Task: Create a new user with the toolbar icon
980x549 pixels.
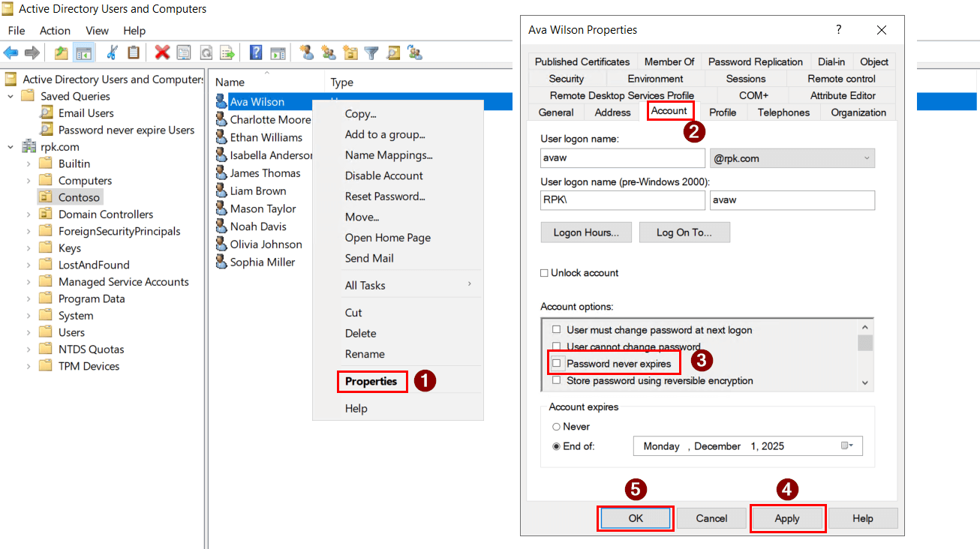Action: (x=307, y=52)
